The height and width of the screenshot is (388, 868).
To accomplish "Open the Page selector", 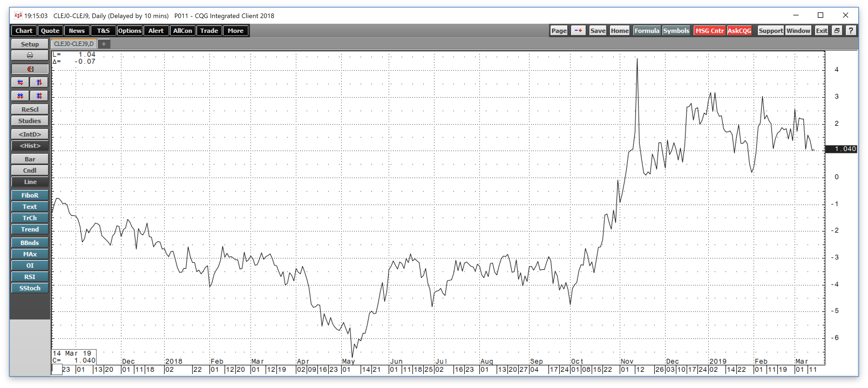I will click(558, 30).
